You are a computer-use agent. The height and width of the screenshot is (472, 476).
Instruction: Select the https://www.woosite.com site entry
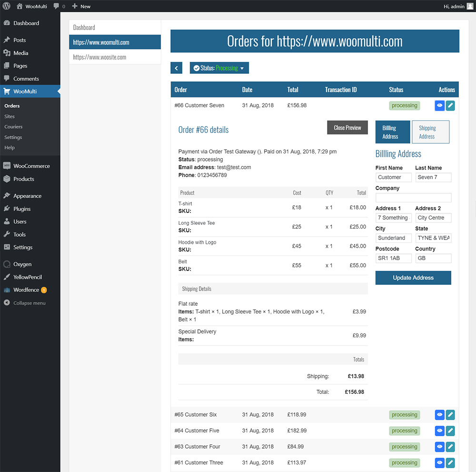99,57
